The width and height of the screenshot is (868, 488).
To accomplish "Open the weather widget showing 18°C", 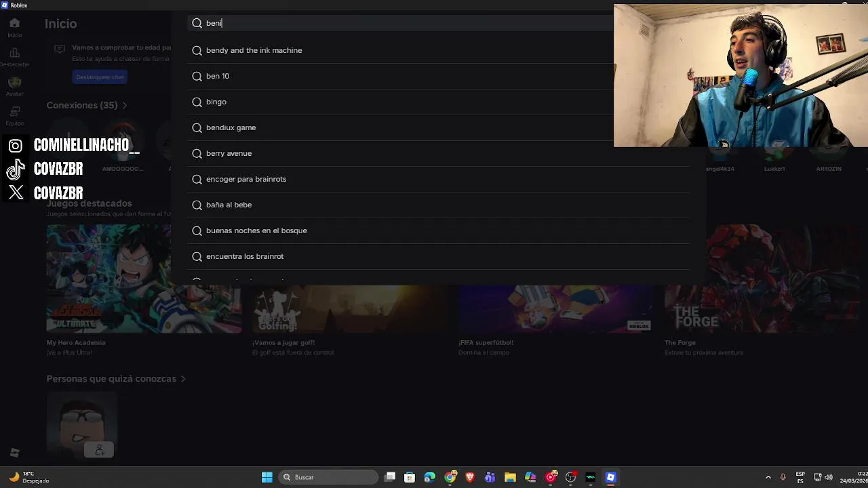I will [28, 477].
